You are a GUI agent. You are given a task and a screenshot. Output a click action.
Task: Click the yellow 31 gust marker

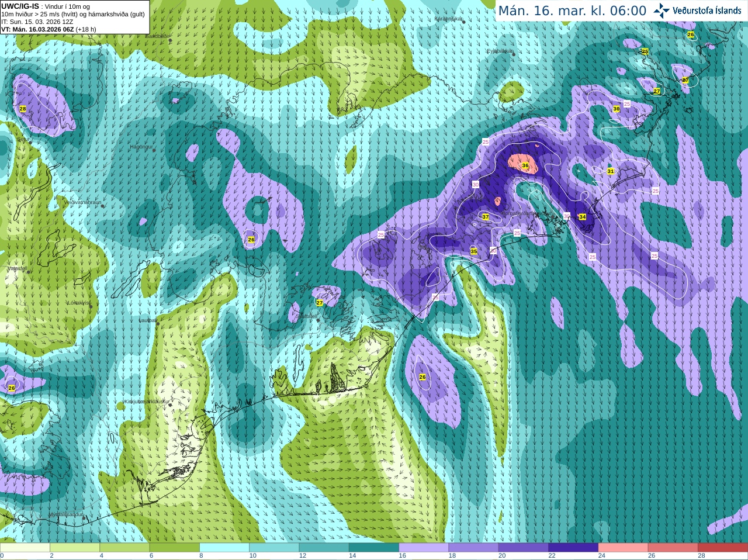click(x=610, y=171)
